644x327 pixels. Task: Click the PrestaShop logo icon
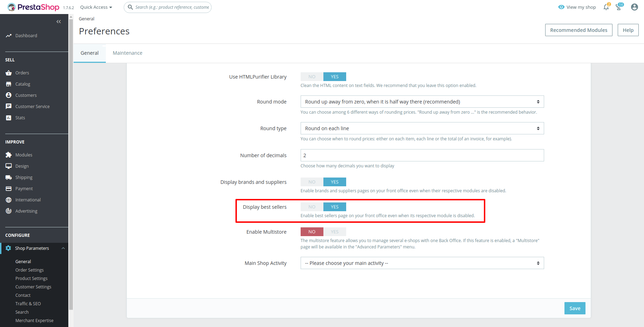pyautogui.click(x=12, y=7)
